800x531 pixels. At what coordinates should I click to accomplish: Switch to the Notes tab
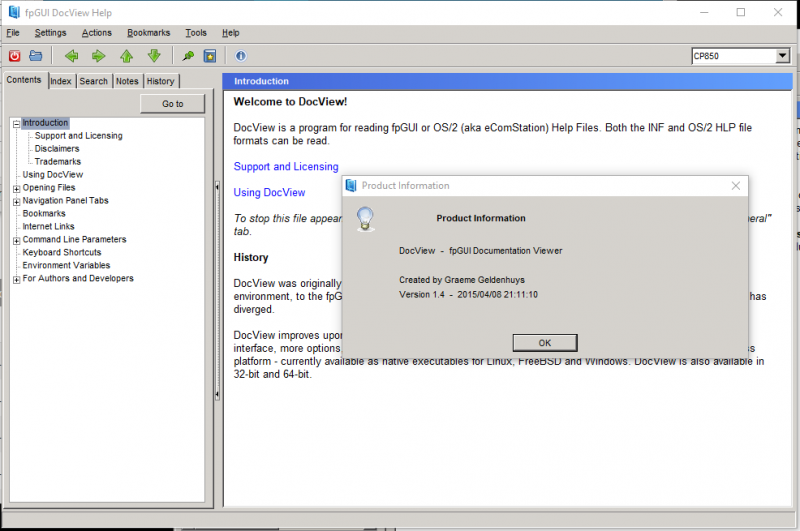click(127, 81)
